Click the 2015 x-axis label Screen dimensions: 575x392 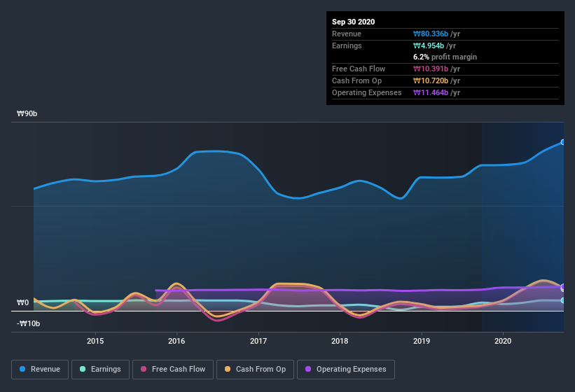(x=95, y=341)
